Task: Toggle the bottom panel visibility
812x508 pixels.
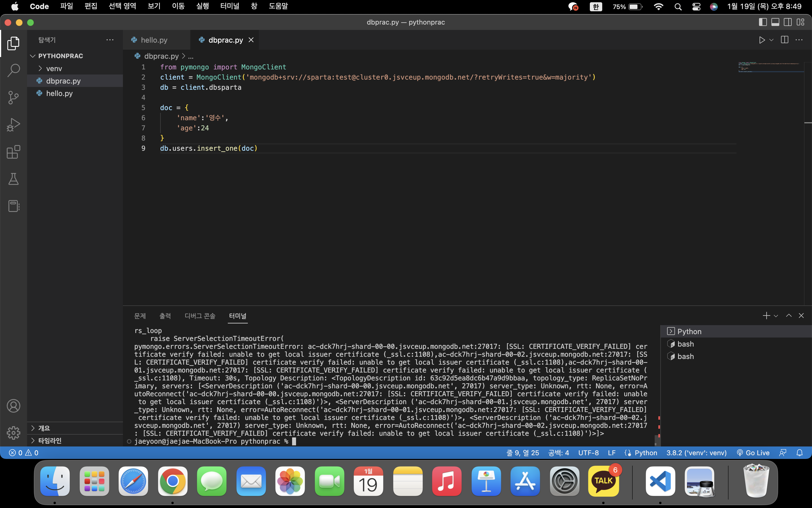Action: coord(775,22)
